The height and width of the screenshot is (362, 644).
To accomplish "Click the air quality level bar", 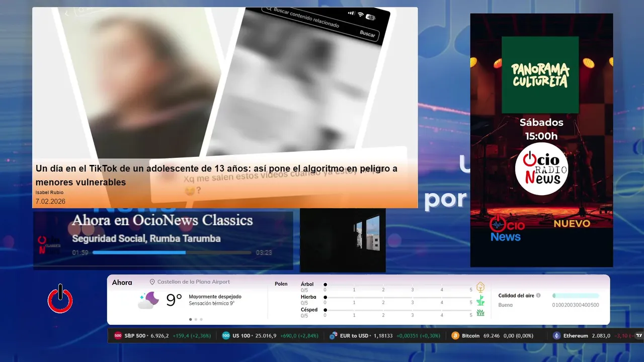I will point(576,296).
